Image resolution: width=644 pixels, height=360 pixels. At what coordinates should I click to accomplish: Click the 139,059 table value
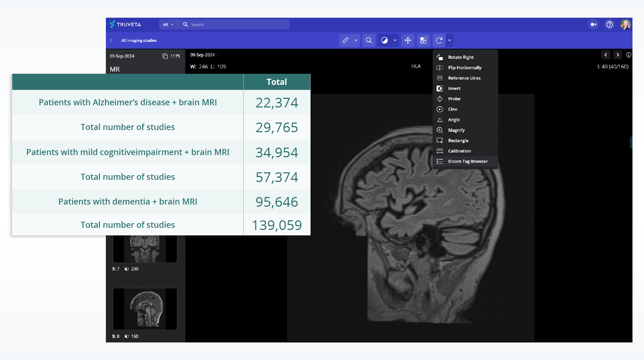click(x=277, y=225)
